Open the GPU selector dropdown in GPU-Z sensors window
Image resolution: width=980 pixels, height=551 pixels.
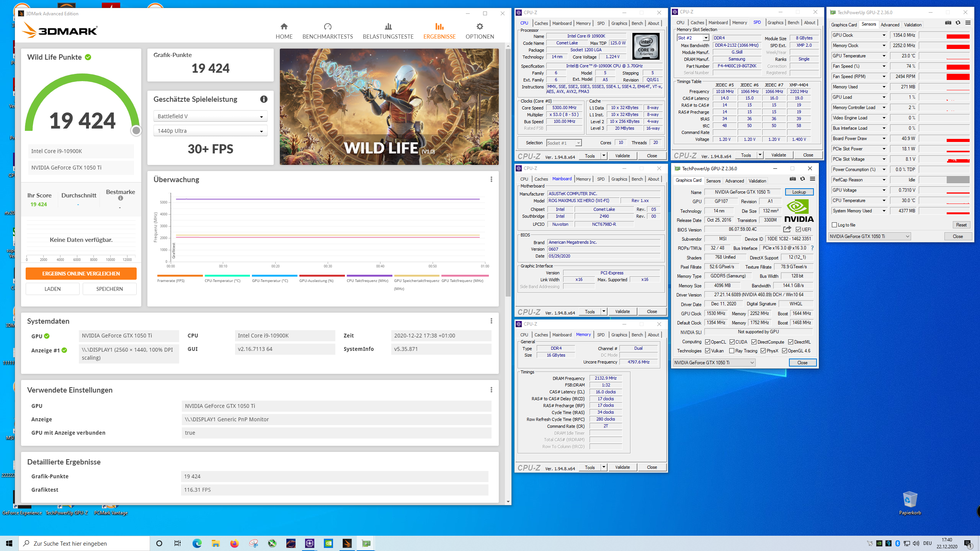point(869,236)
